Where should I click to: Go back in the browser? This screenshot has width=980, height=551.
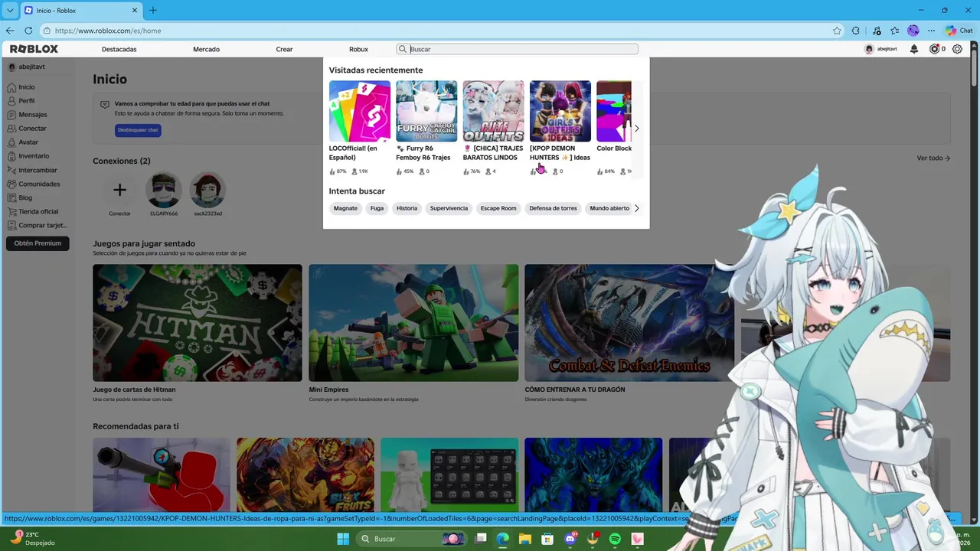coord(10,31)
